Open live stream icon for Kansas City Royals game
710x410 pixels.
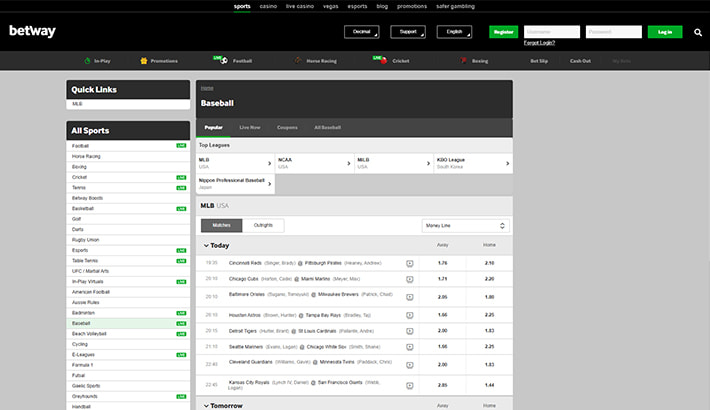(x=409, y=386)
